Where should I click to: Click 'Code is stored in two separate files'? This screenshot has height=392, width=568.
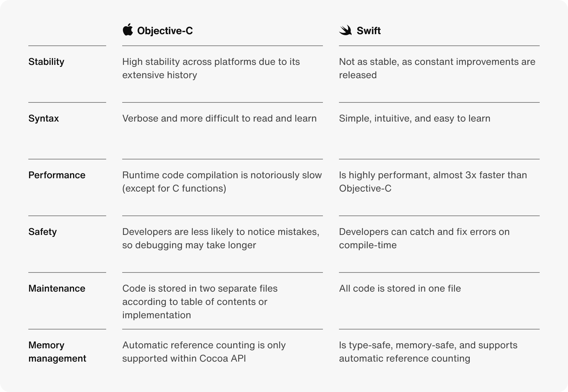pos(200,302)
